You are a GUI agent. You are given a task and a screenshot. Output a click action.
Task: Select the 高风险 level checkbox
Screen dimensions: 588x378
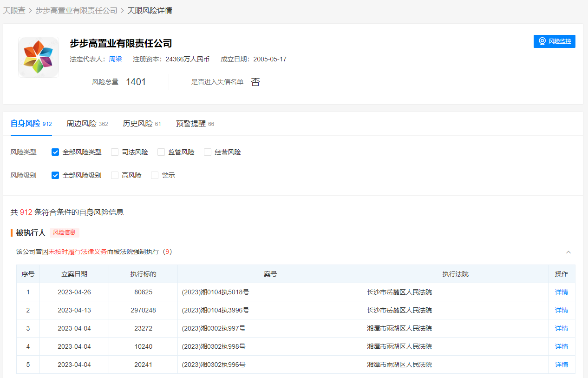tap(115, 175)
